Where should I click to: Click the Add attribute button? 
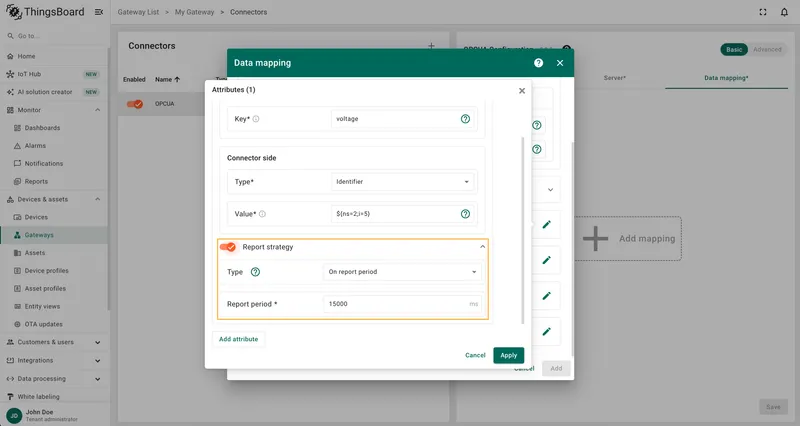coord(238,339)
